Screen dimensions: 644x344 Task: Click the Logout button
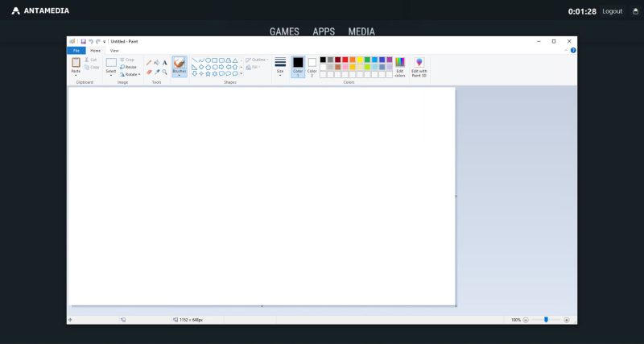[613, 11]
